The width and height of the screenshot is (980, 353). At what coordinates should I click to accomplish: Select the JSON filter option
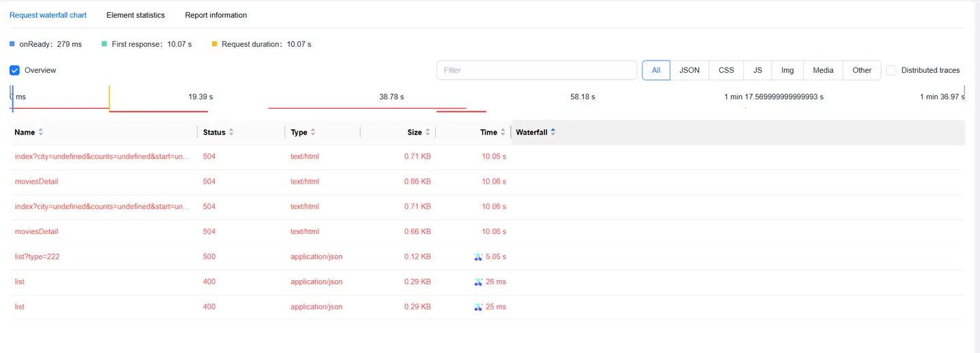689,70
